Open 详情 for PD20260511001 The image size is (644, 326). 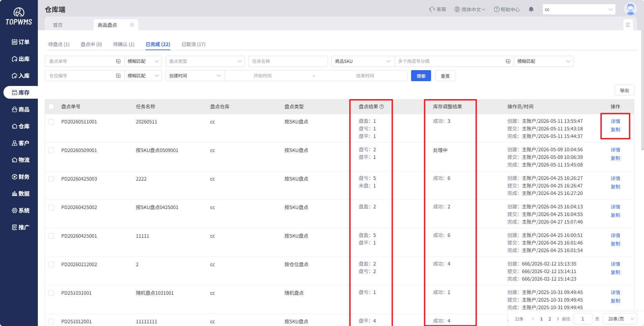coord(615,121)
